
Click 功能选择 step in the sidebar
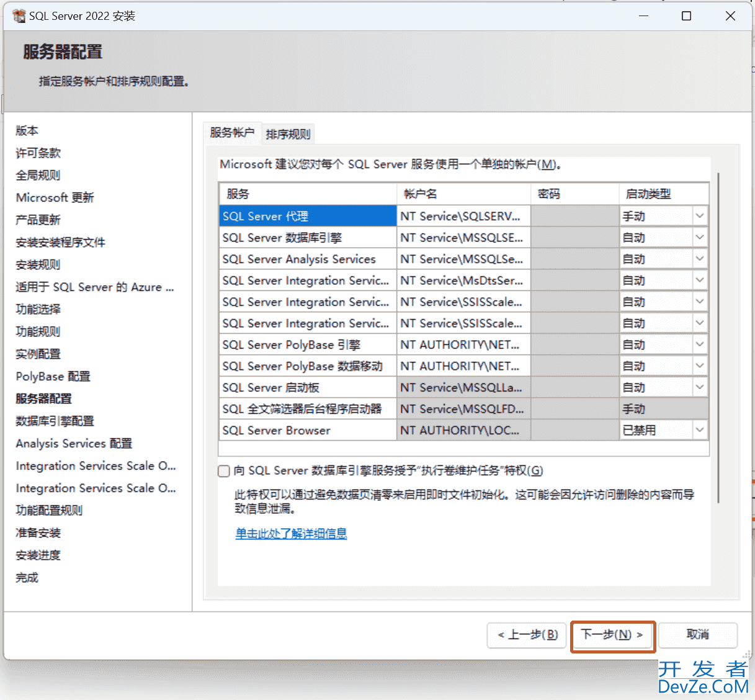tap(38, 309)
